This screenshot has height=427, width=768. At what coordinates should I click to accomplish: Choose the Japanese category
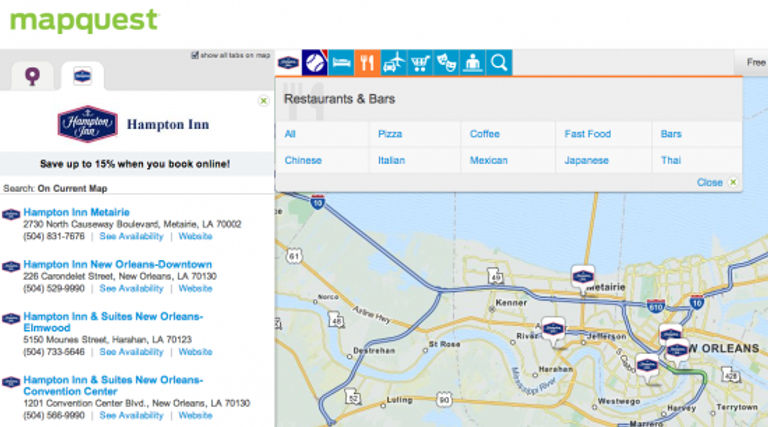tap(586, 161)
